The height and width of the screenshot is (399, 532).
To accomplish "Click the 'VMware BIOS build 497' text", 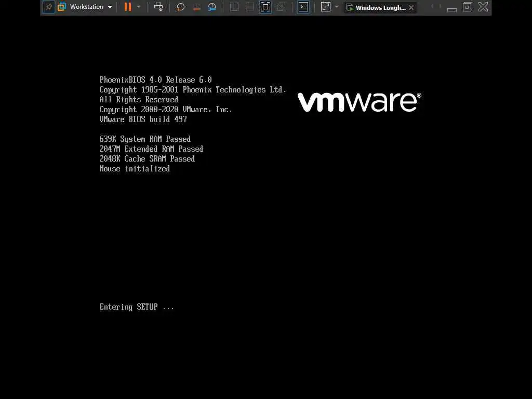I will (x=143, y=119).
